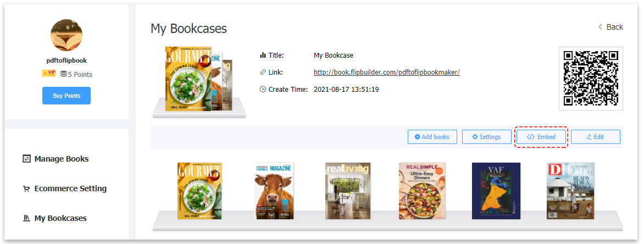Open the cow Magazine cover on shelf

274,191
